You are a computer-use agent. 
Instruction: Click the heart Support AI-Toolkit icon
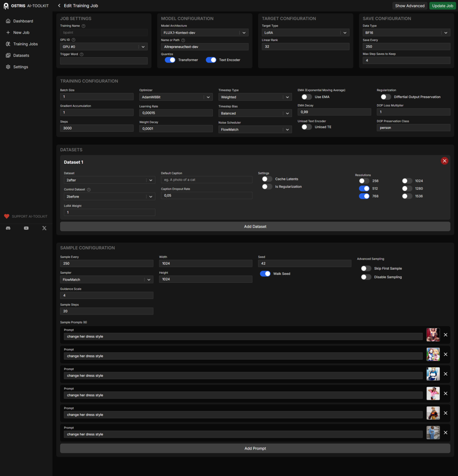(7, 217)
